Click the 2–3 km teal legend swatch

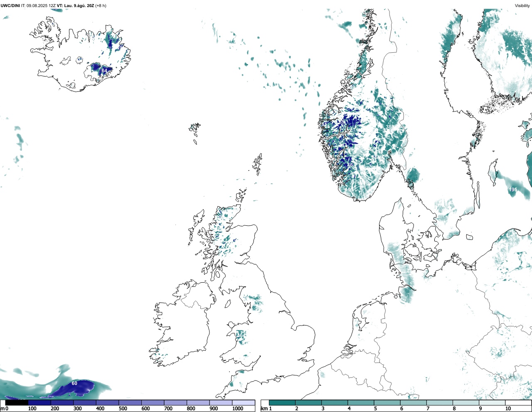(308, 402)
